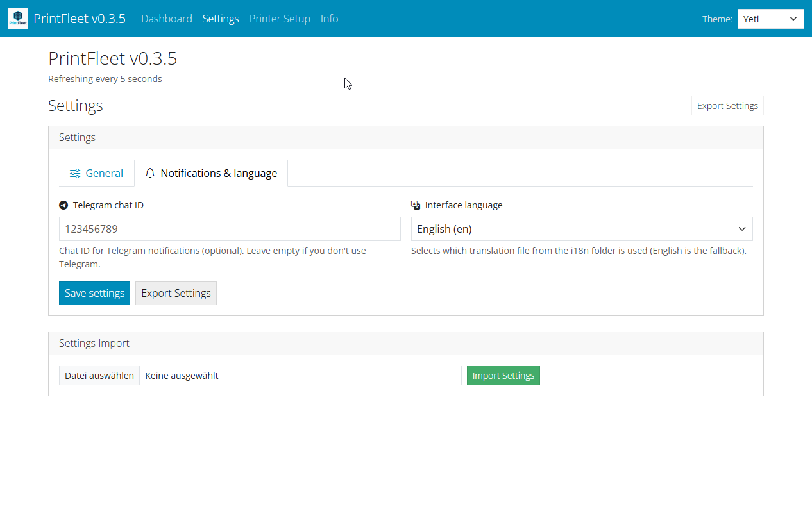Click the PrintFleet logo icon in navbar
The height and width of the screenshot is (513, 812).
(x=18, y=19)
